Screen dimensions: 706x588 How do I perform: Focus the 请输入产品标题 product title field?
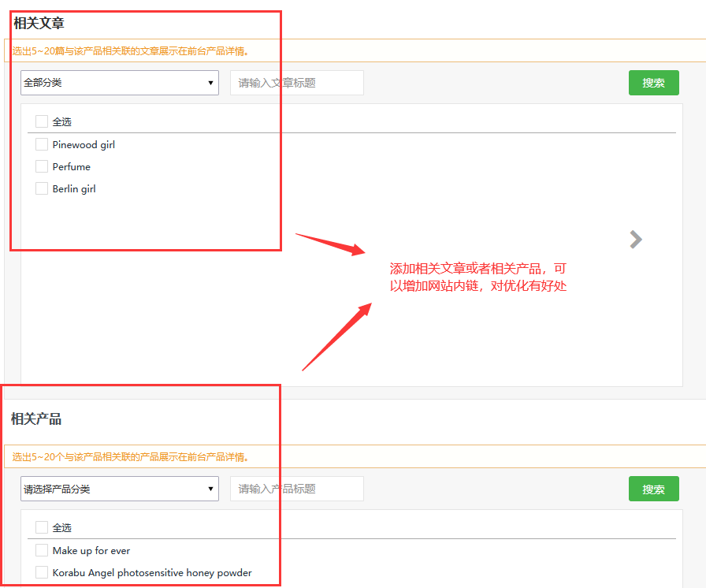point(296,489)
